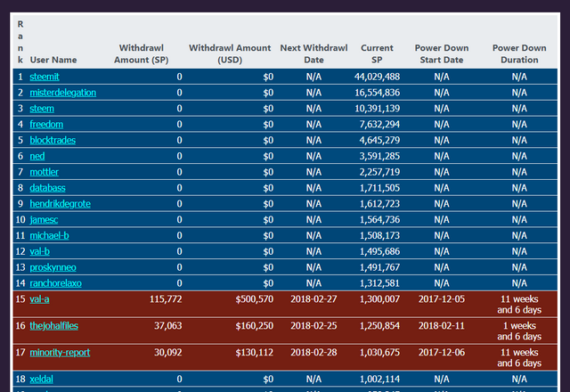Select the 115,772 withdrawal SP amount
This screenshot has width=570, height=392.
point(166,299)
